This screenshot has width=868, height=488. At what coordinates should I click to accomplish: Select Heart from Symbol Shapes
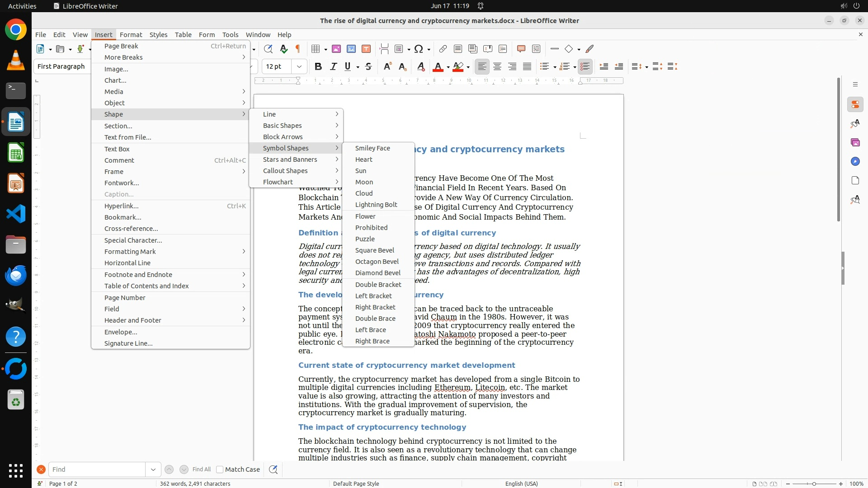(x=364, y=160)
